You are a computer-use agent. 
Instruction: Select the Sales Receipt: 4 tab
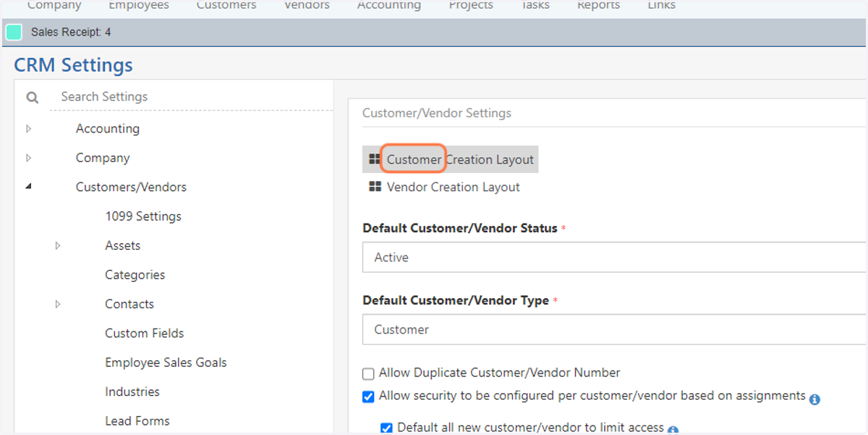[x=71, y=33]
